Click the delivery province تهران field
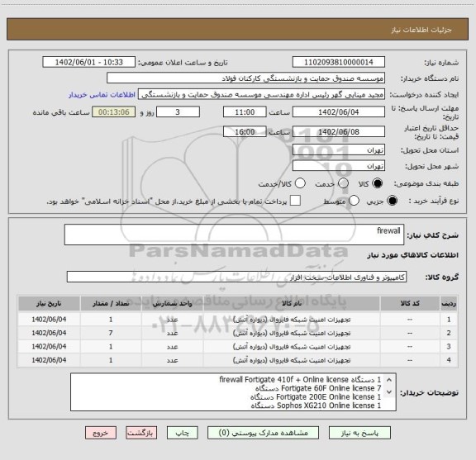 point(339,150)
